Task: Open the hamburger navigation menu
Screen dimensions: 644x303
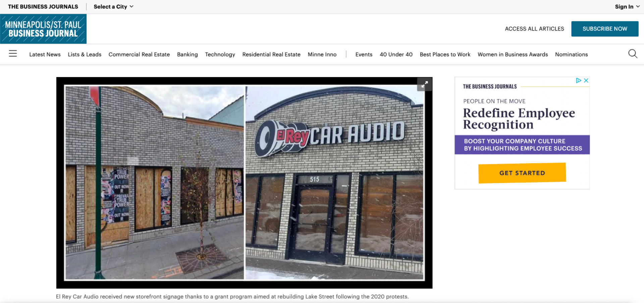Action: click(x=13, y=54)
